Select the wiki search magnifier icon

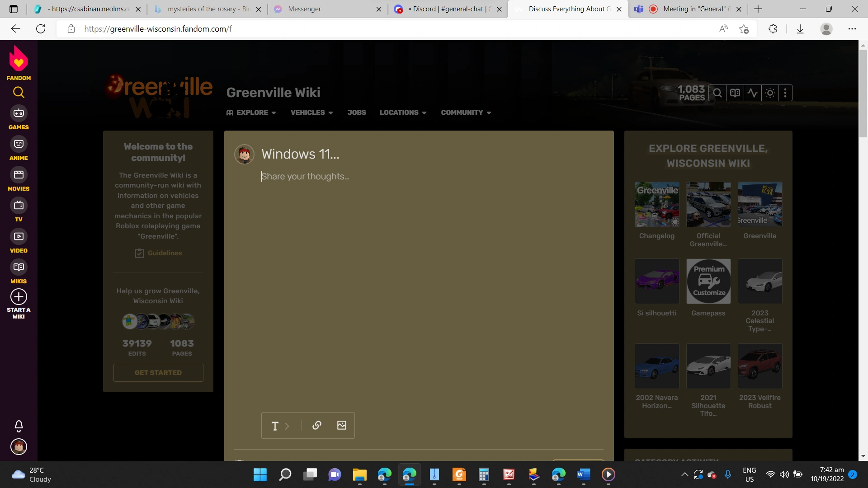tap(717, 93)
